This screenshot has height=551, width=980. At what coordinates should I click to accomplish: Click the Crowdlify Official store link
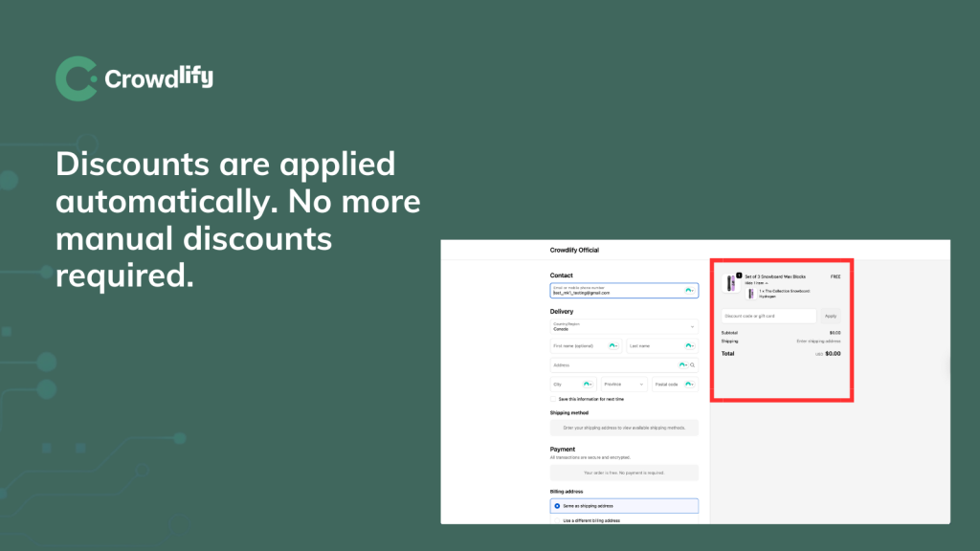(x=574, y=250)
